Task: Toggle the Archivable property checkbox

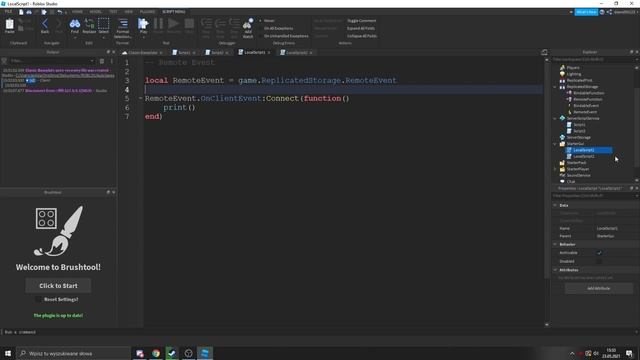Action: 599,253
